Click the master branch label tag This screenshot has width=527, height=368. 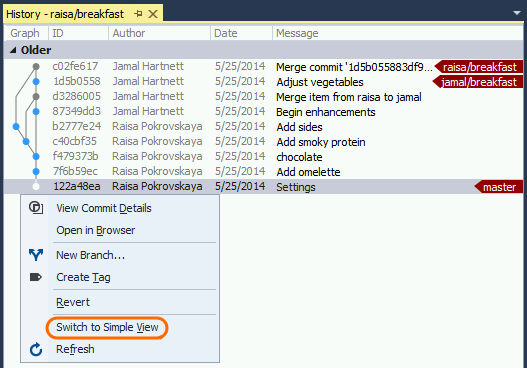tap(499, 187)
